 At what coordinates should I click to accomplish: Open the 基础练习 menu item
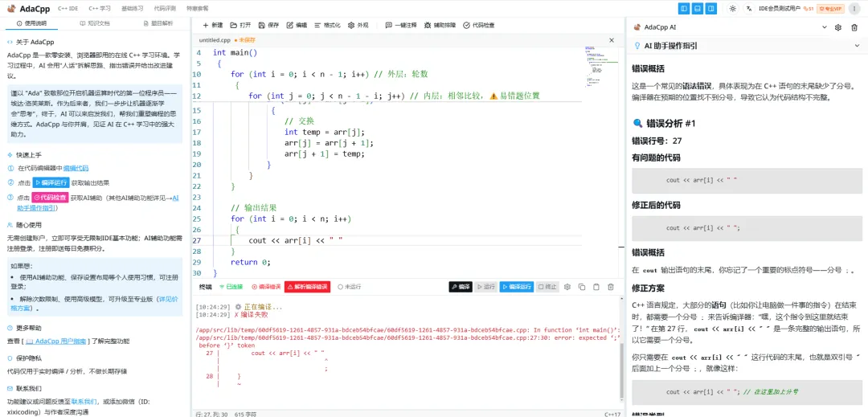pyautogui.click(x=132, y=9)
